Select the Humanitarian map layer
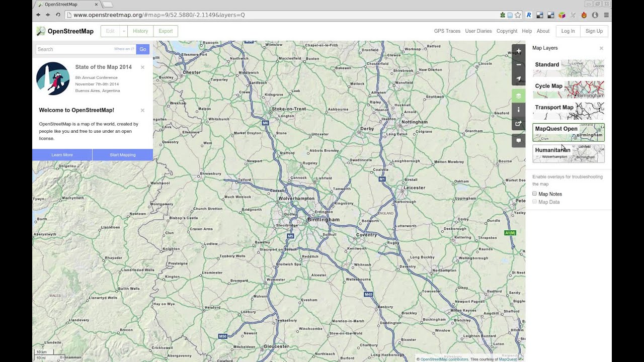The width and height of the screenshot is (644, 362). [569, 153]
